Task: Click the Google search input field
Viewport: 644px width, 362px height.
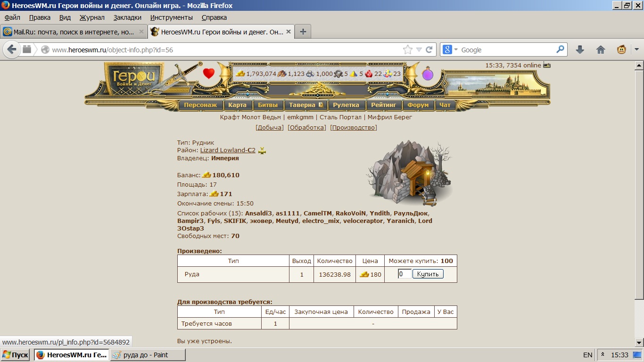Action: coord(507,49)
